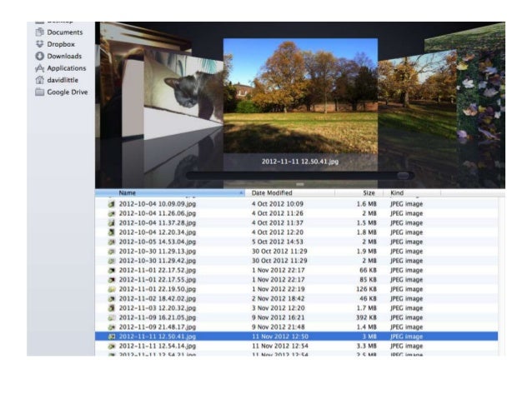Click the caption 2012-11-11 12.50.41.jpg under cover
This screenshot has height=399, width=532.
click(x=300, y=162)
